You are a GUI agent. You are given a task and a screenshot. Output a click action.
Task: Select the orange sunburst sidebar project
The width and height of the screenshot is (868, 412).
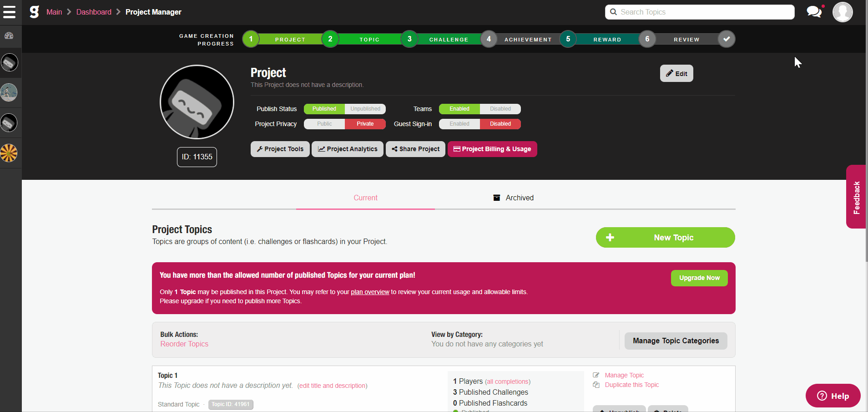click(9, 153)
